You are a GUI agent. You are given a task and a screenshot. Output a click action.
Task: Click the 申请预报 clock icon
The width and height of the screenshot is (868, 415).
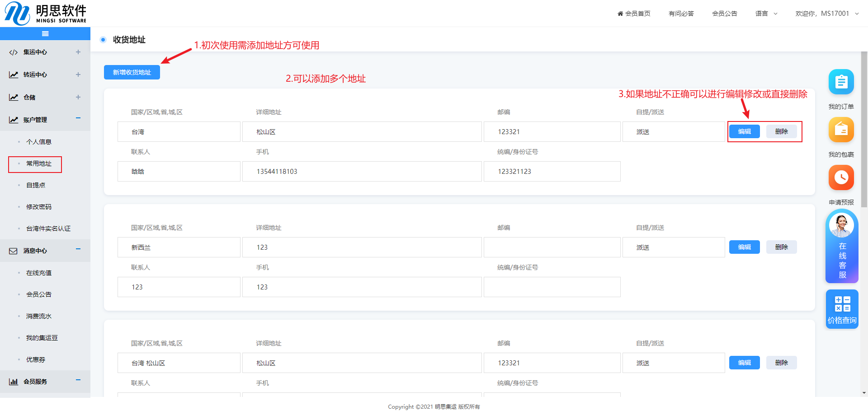tap(841, 178)
